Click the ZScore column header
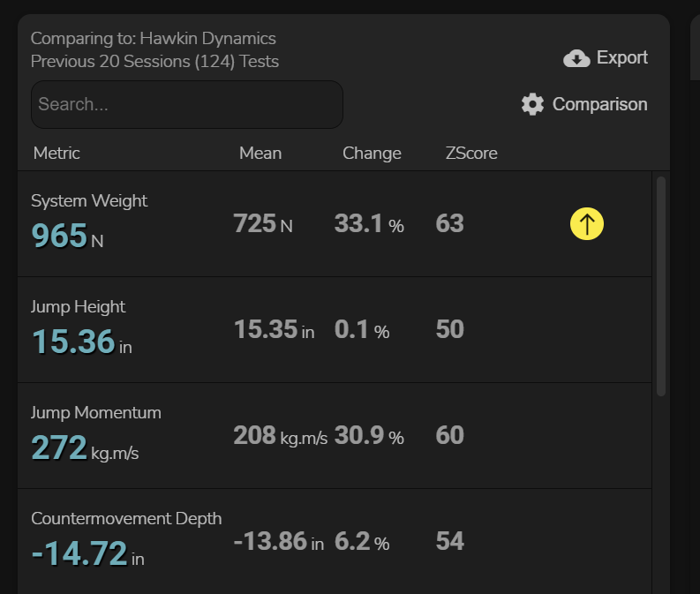 coord(471,153)
